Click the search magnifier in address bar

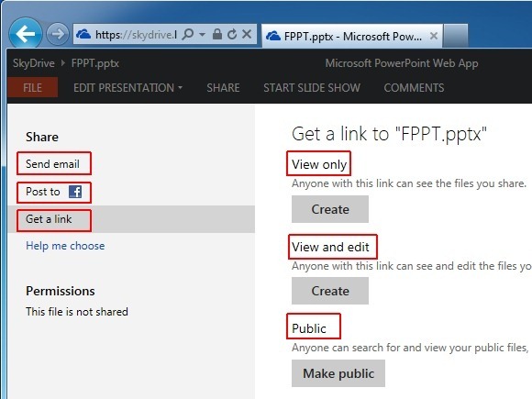188,34
